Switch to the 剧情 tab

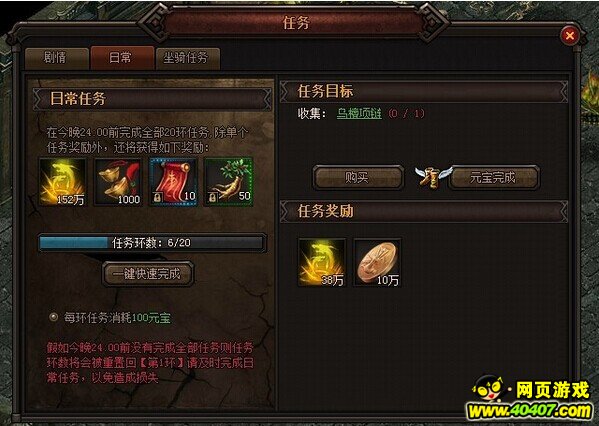56,58
